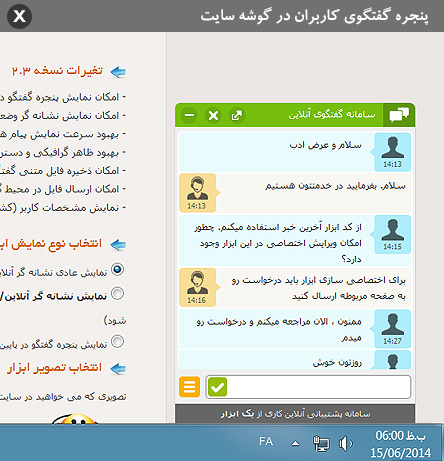Open the orange chat menu button
Image resolution: width=444 pixels, height=461 pixels.
tap(189, 387)
